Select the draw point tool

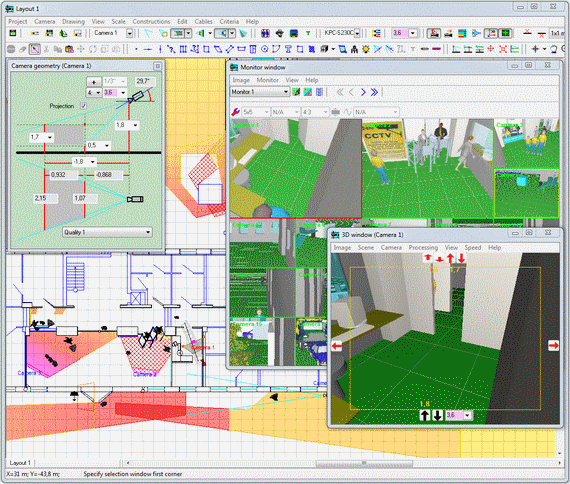tap(136, 49)
